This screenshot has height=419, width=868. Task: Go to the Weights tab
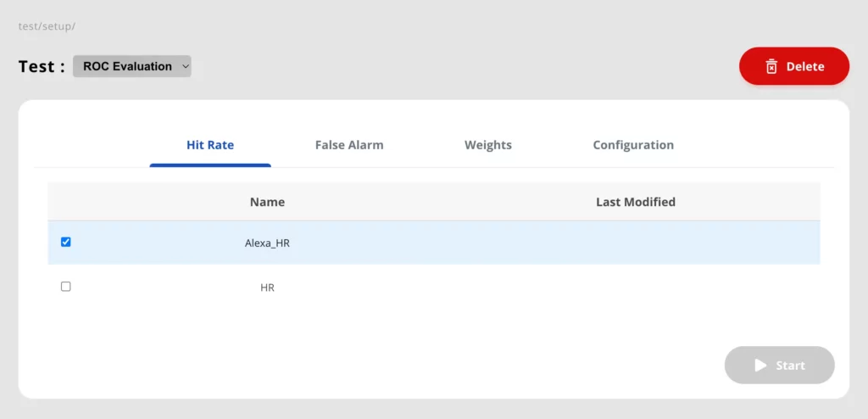tap(487, 145)
